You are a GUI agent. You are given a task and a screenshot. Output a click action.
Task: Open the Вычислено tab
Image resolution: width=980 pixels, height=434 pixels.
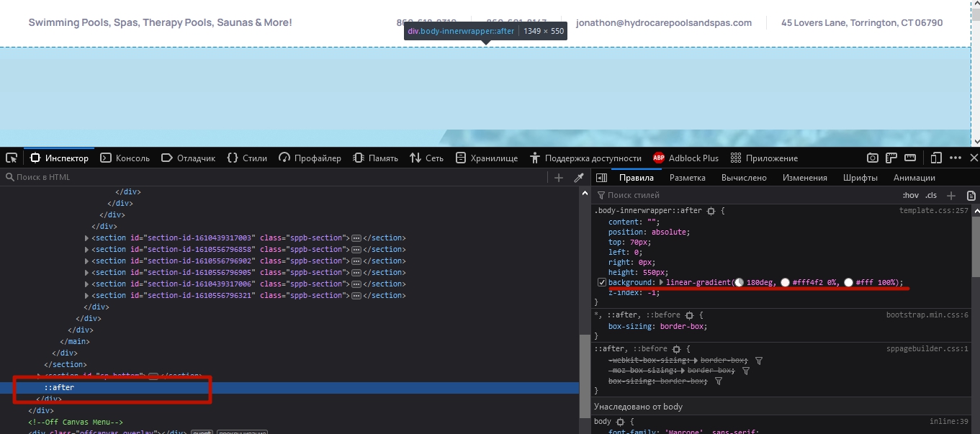click(744, 178)
